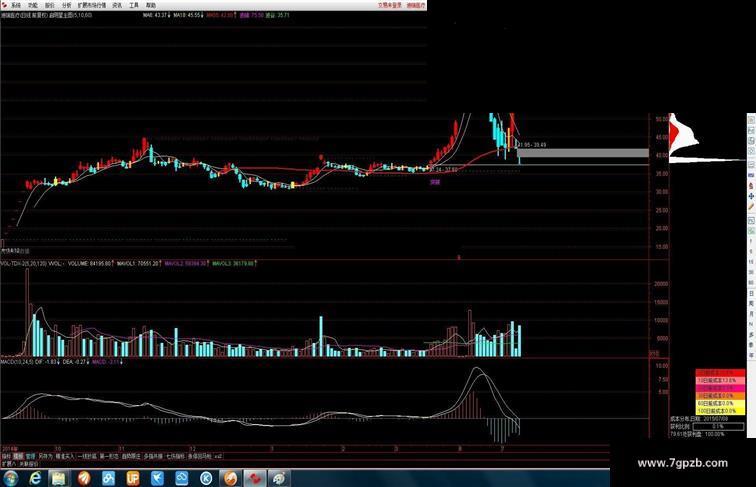The width and height of the screenshot is (756, 487).
Task: Open the orange UP taskbar app
Action: coord(133,478)
